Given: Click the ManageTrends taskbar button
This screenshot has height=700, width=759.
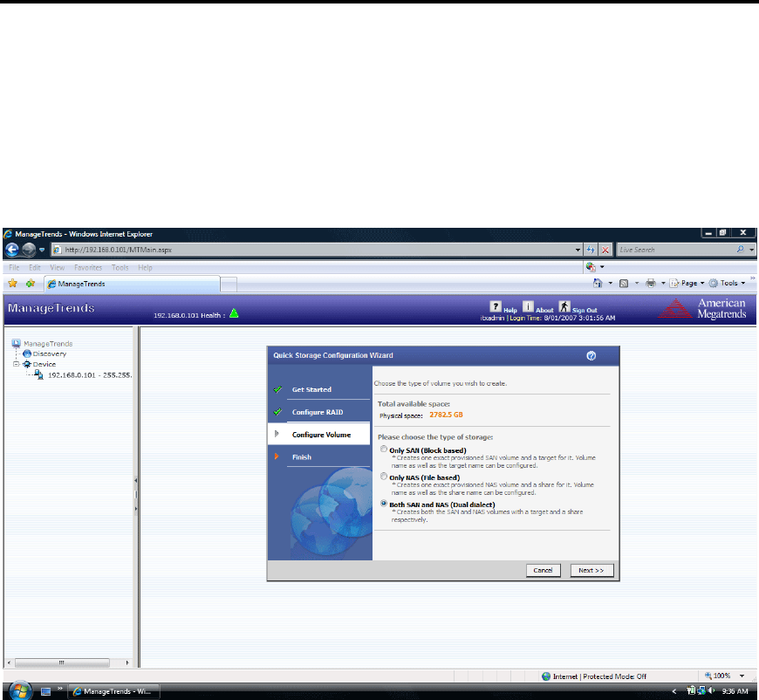Looking at the screenshot, I should pyautogui.click(x=113, y=691).
